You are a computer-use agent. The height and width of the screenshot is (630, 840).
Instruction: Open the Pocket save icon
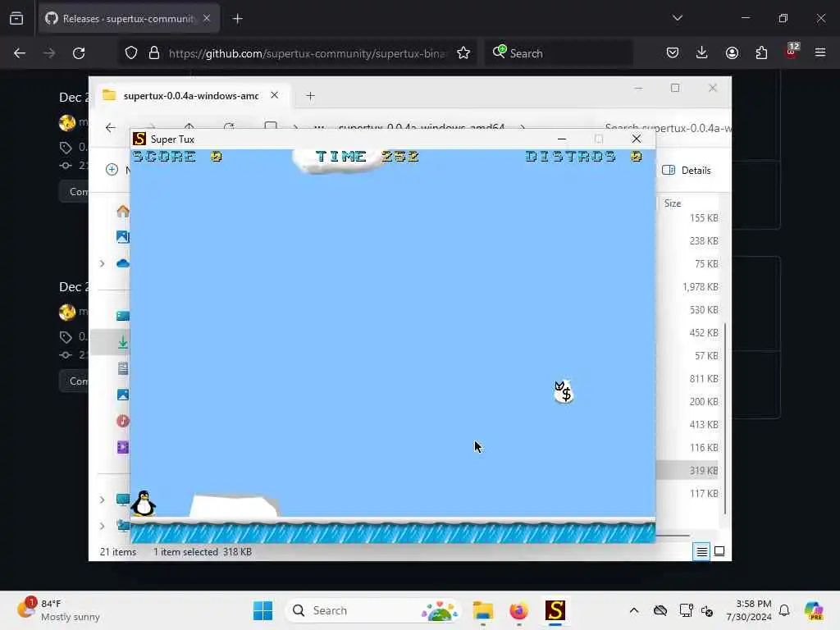[x=673, y=53]
